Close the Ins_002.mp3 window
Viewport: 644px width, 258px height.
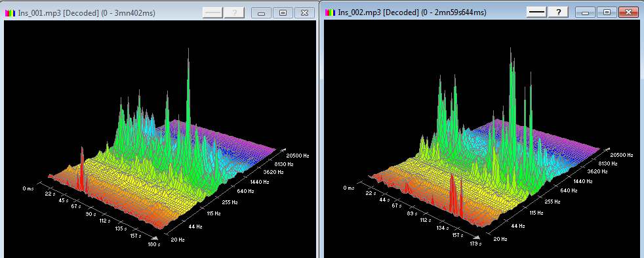[x=628, y=12]
